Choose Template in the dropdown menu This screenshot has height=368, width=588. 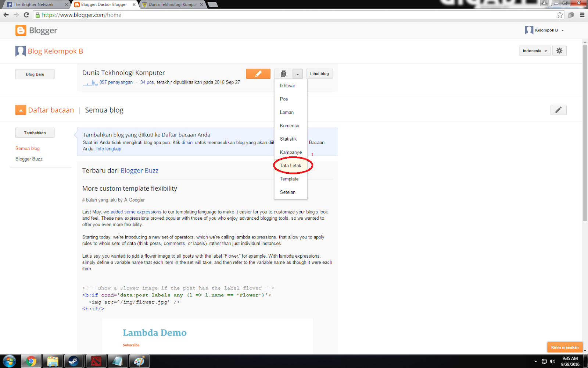click(x=291, y=179)
